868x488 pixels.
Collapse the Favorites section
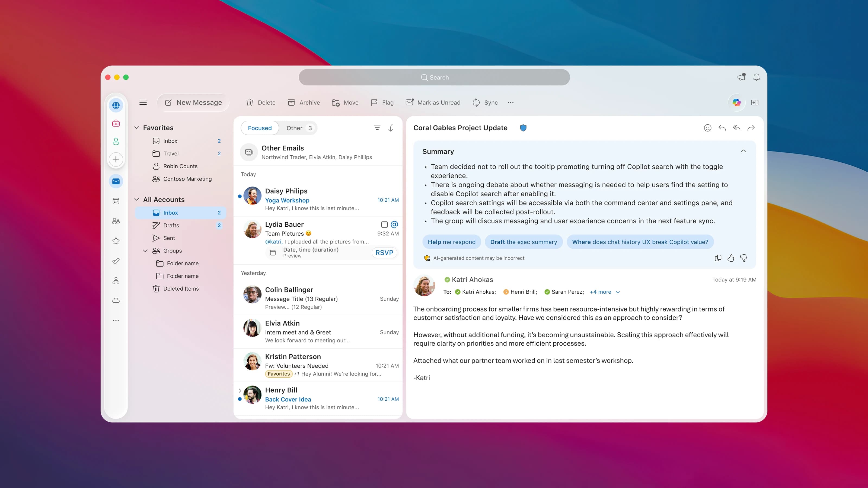(137, 128)
